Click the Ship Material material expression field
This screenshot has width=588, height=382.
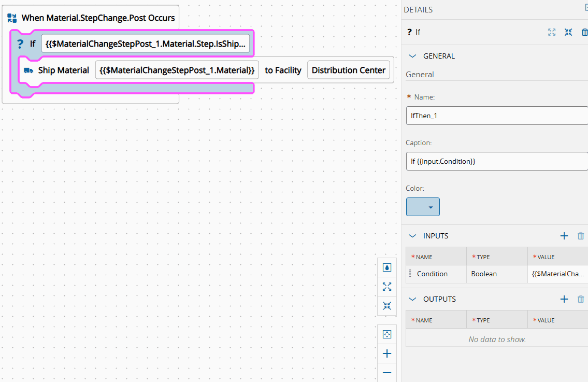click(177, 70)
